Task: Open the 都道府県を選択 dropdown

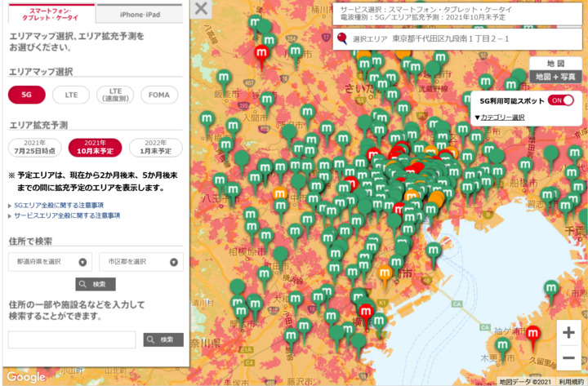Action: (50, 262)
